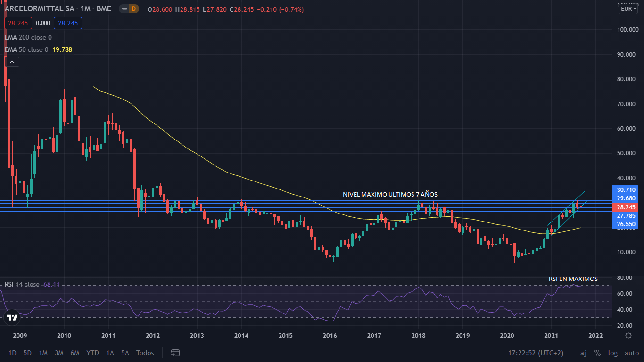Select the 5A time range
The width and height of the screenshot is (644, 362).
click(x=125, y=353)
